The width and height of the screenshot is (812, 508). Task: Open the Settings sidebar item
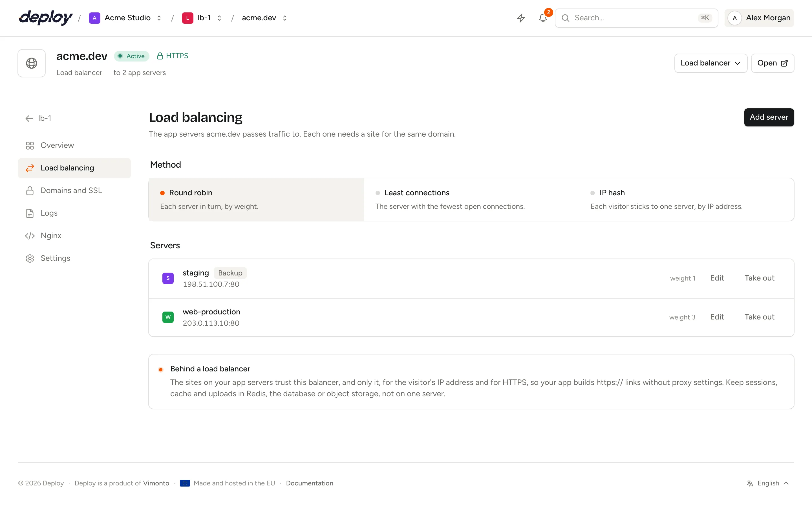click(x=74, y=258)
